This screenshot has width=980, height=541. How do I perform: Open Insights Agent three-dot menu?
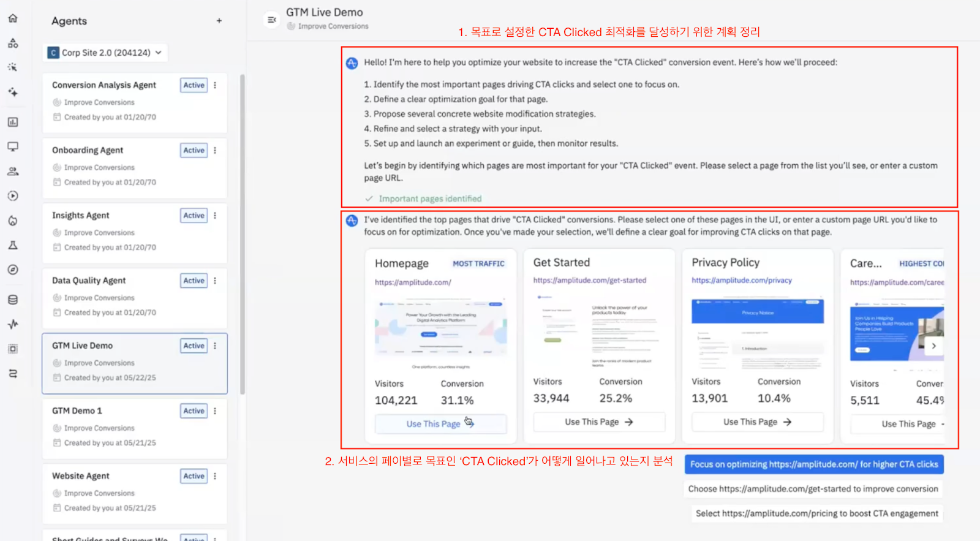(x=215, y=216)
